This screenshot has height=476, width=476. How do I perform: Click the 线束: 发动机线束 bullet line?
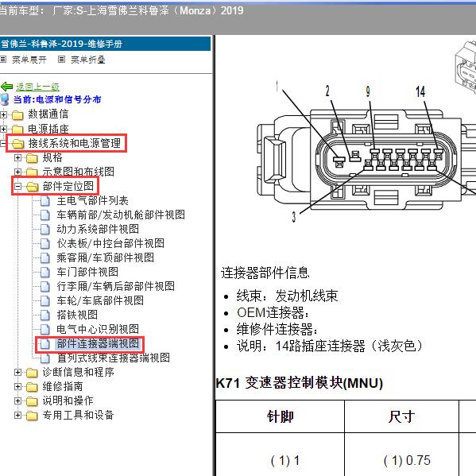287,296
